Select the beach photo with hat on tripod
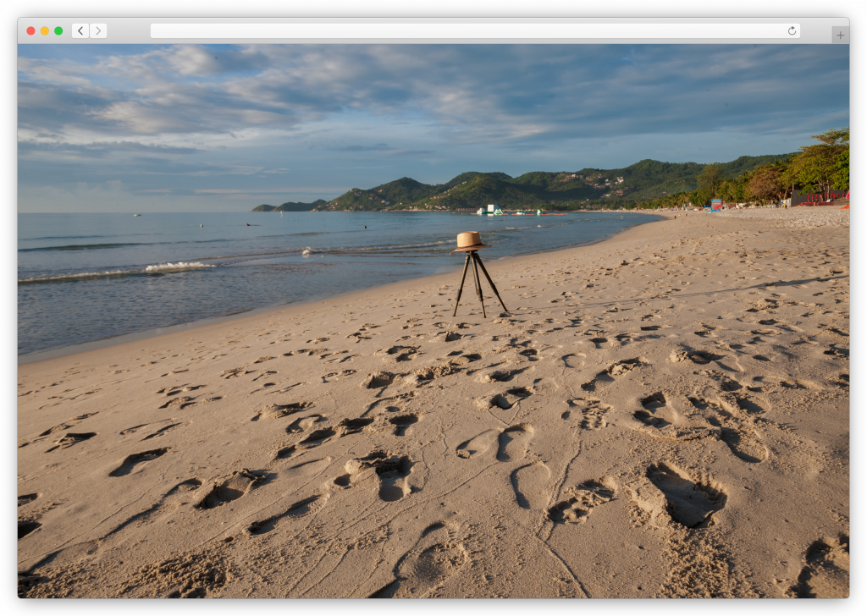Viewport: 867px width, 616px height. point(433,321)
